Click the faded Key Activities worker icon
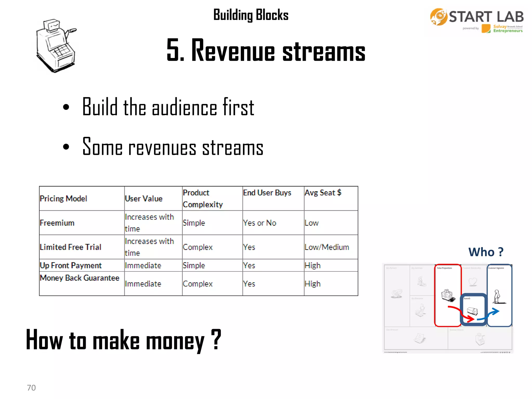The height and width of the screenshot is (399, 532). (421, 281)
